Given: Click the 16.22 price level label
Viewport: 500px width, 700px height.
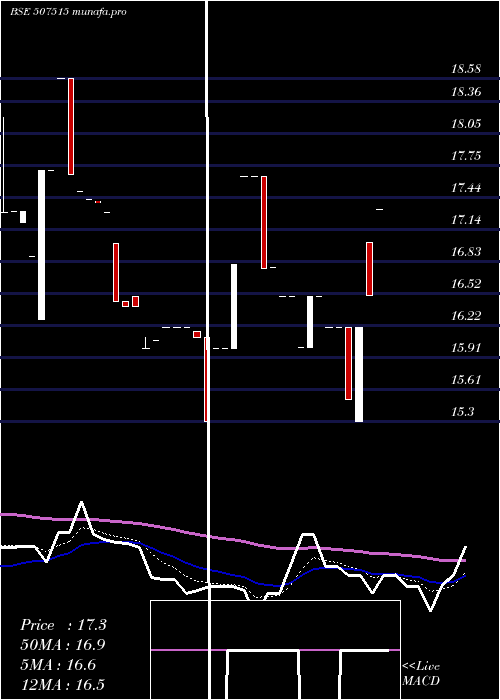Looking at the screenshot, I should [466, 316].
